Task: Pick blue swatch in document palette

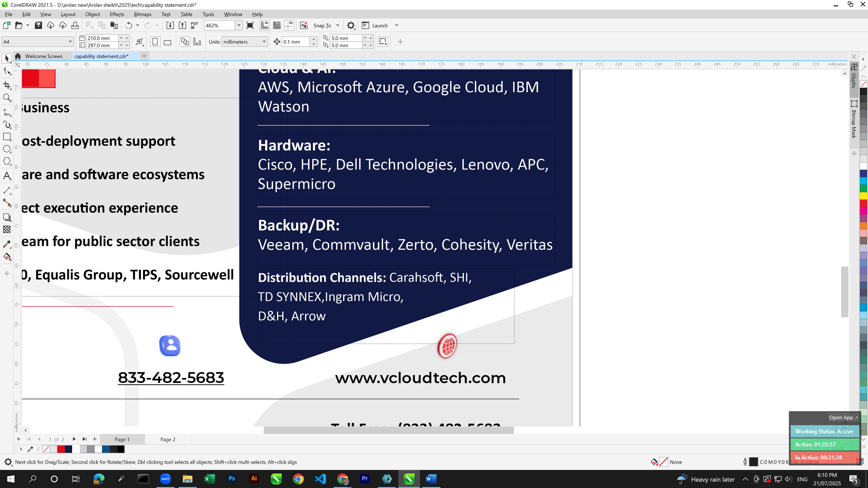Action: (106, 449)
